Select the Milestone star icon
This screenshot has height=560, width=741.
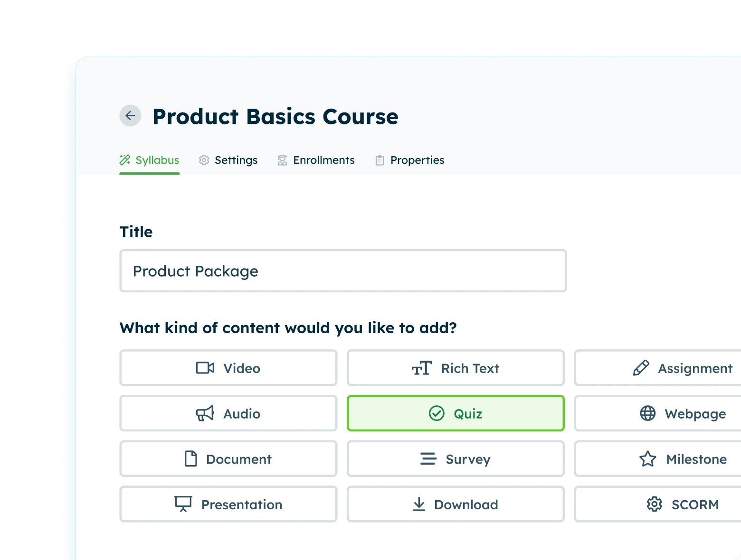pos(647,459)
